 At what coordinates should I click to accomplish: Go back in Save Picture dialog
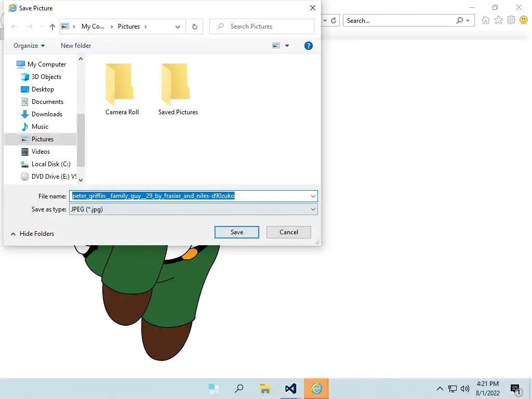pos(14,26)
